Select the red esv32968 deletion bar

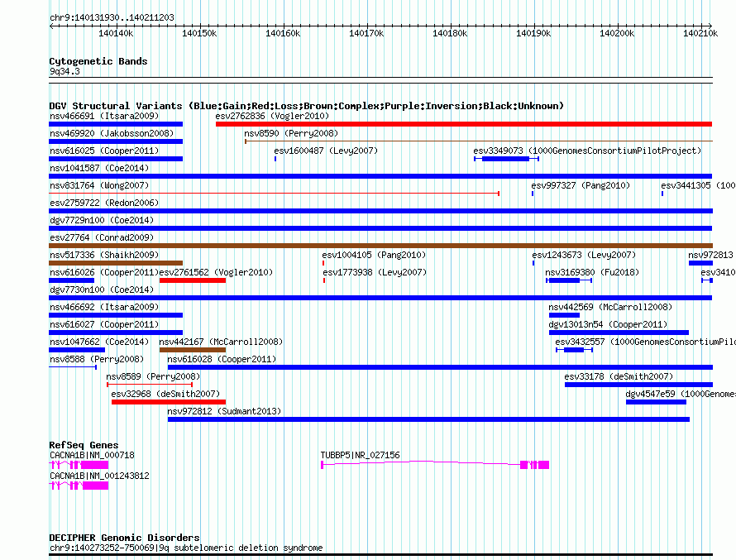pyautogui.click(x=169, y=402)
